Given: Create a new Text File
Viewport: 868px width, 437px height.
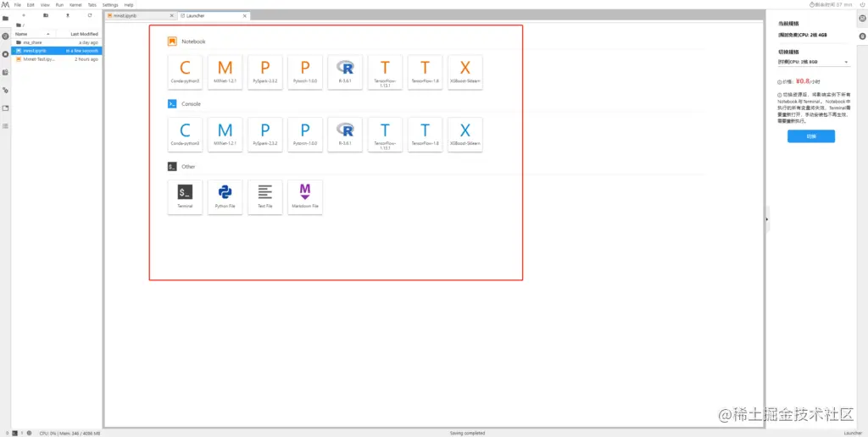Looking at the screenshot, I should click(x=265, y=197).
